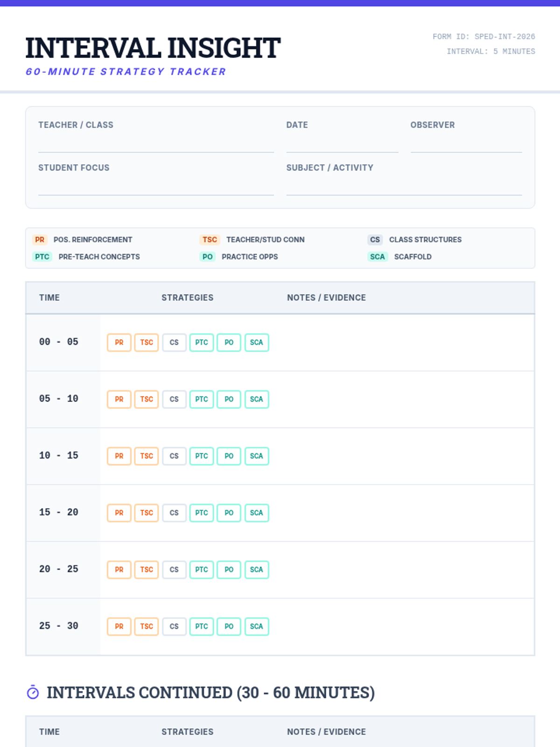This screenshot has width=560, height=747.
Task: Toggle PR strategy for the 00 - 05 interval
Action: (119, 342)
